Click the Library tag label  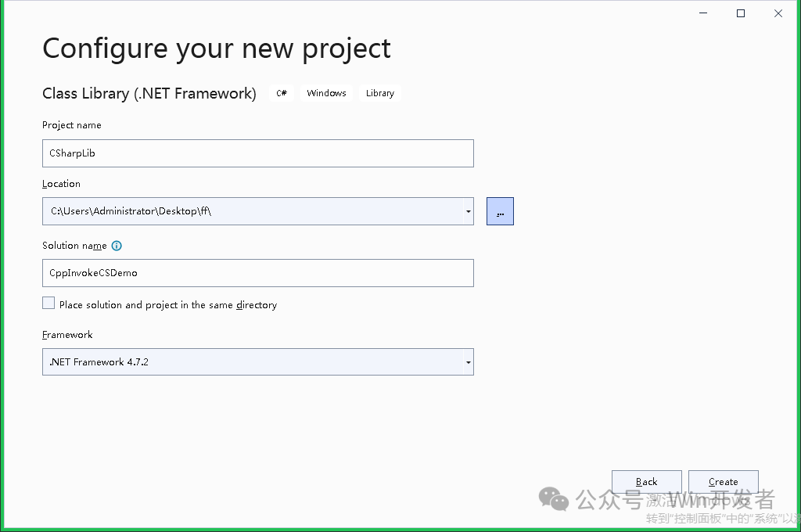[380, 93]
